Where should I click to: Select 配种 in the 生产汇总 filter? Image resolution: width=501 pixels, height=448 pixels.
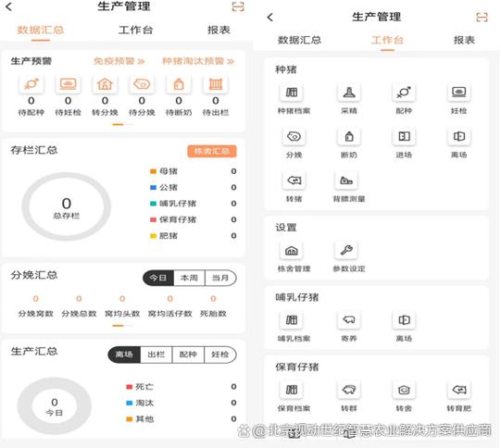188,355
